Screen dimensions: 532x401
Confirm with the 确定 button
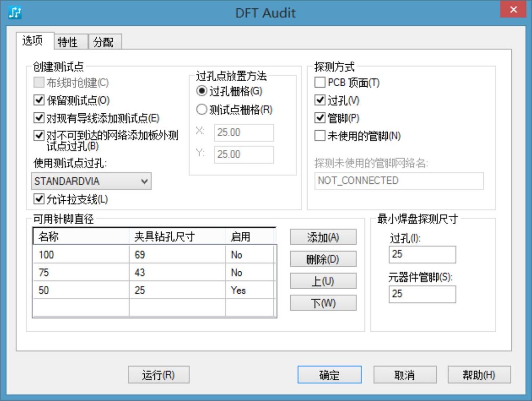pos(329,375)
